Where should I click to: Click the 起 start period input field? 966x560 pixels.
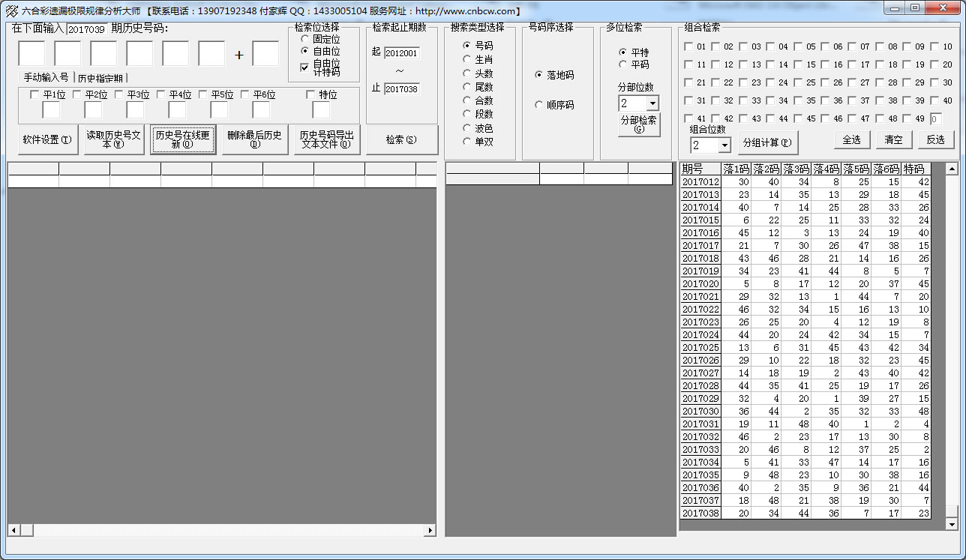tap(402, 53)
